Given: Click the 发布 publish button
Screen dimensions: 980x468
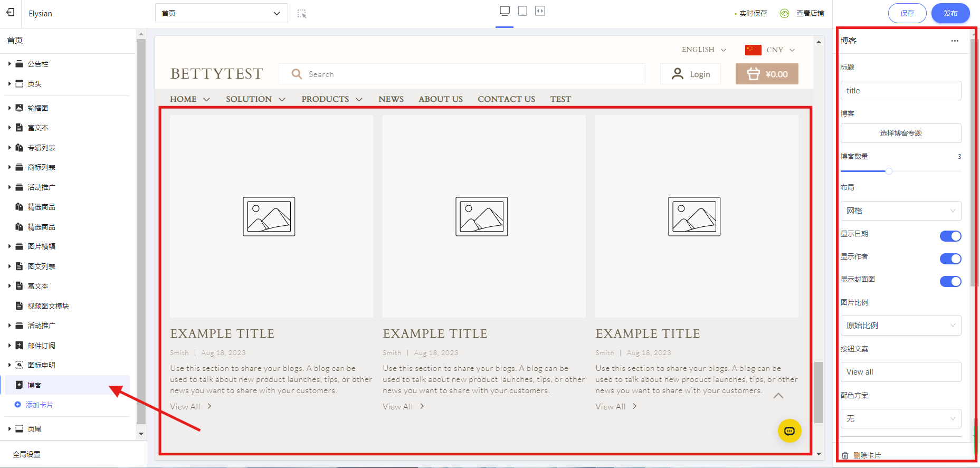Looking at the screenshot, I should 950,13.
